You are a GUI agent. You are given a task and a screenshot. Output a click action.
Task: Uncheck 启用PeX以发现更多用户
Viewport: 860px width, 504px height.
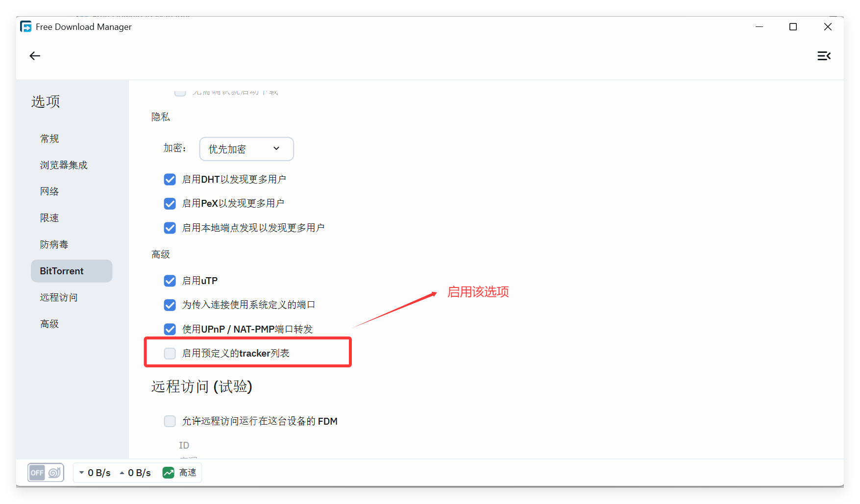coord(170,203)
